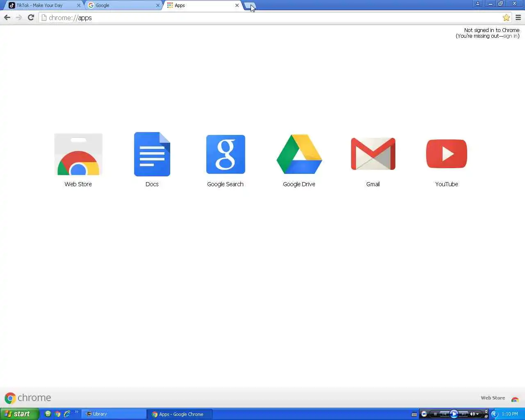Click the Google Search label
Screen dimensions: 525x420
coord(226,184)
